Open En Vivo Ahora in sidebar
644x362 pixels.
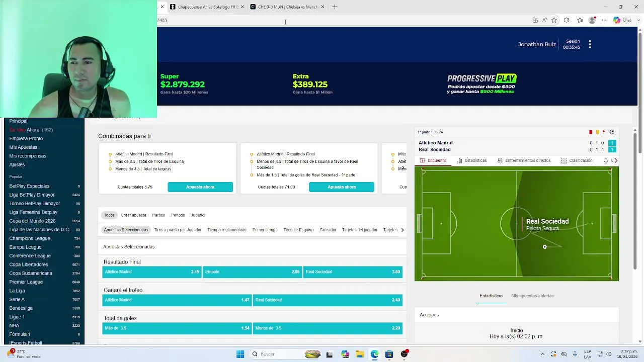31,130
